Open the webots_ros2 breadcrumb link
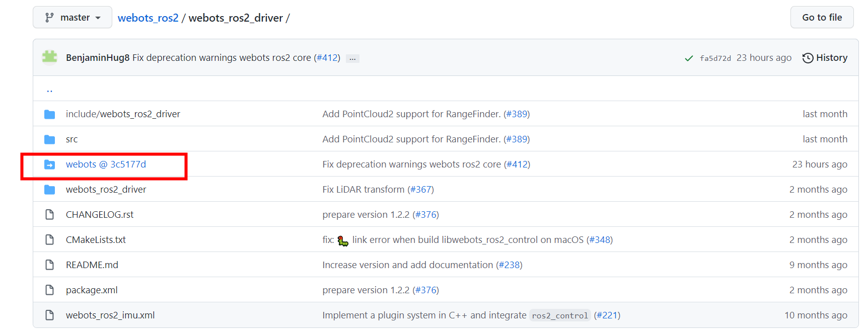Screen dimensions: 868x335 [148, 18]
